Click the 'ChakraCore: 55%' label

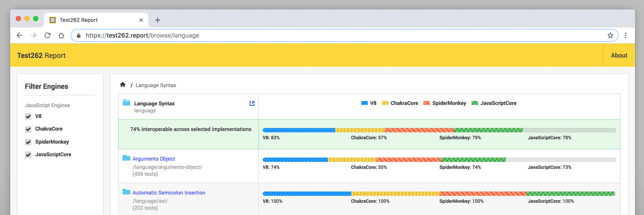pos(369,167)
